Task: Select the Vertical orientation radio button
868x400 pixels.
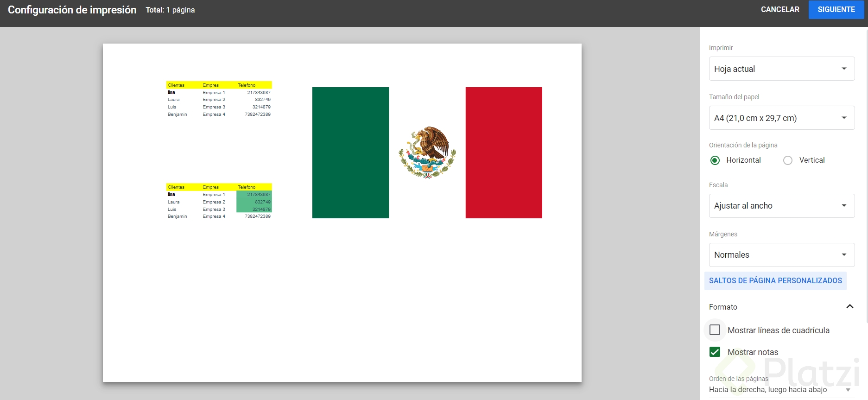Action: click(788, 160)
